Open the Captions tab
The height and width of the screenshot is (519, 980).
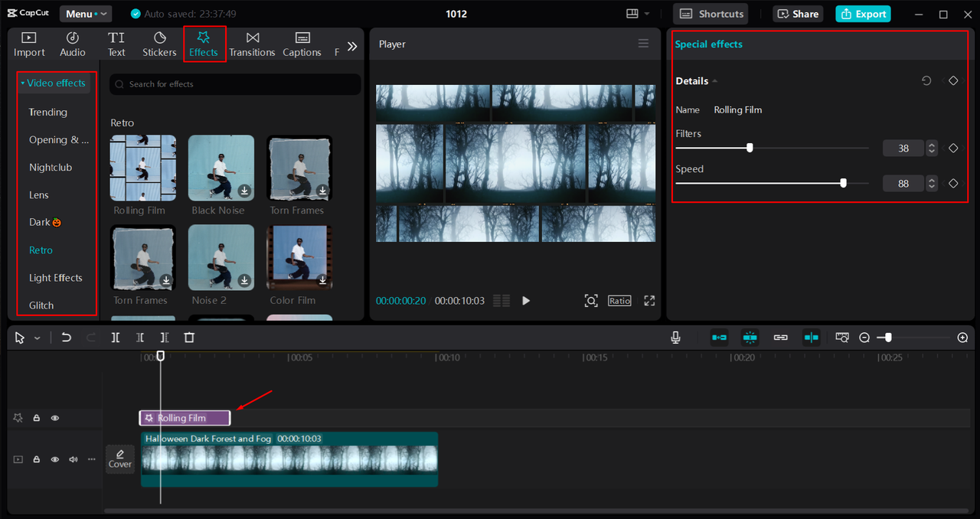(302, 44)
